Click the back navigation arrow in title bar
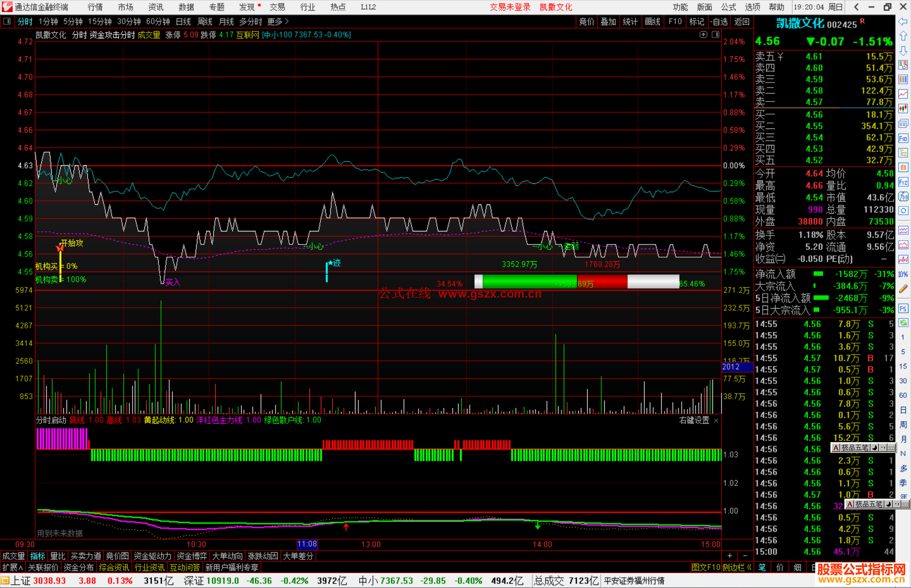 point(856,7)
